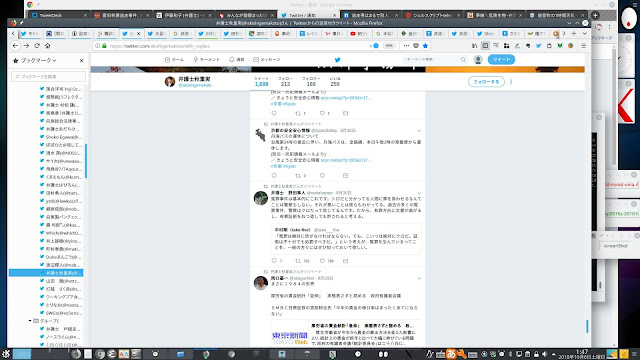This screenshot has height=360, width=640.
Task: List all Firefox tabs with the chevron
Action: tap(584, 33)
